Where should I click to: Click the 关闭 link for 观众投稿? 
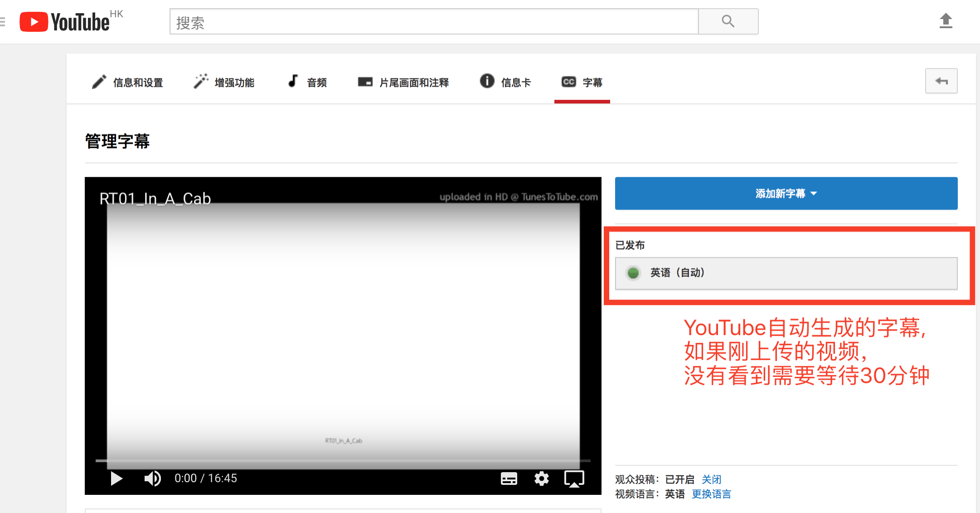[x=712, y=479]
